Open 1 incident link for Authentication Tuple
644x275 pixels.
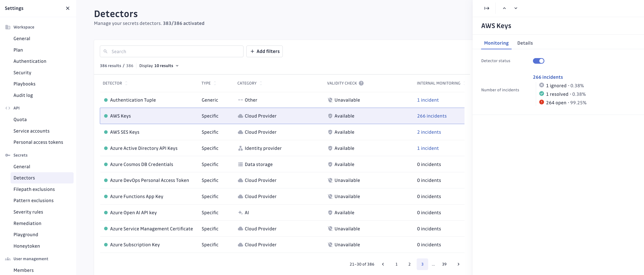pyautogui.click(x=428, y=100)
